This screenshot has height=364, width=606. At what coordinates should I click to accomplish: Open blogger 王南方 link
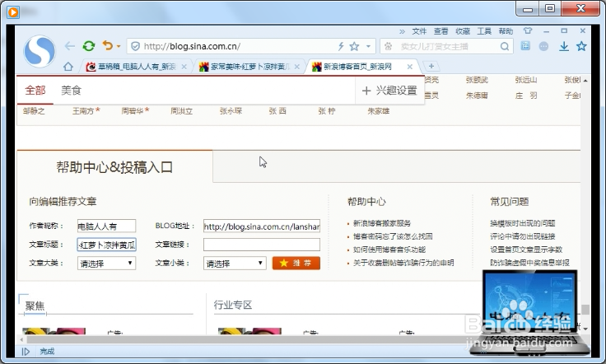[x=83, y=111]
